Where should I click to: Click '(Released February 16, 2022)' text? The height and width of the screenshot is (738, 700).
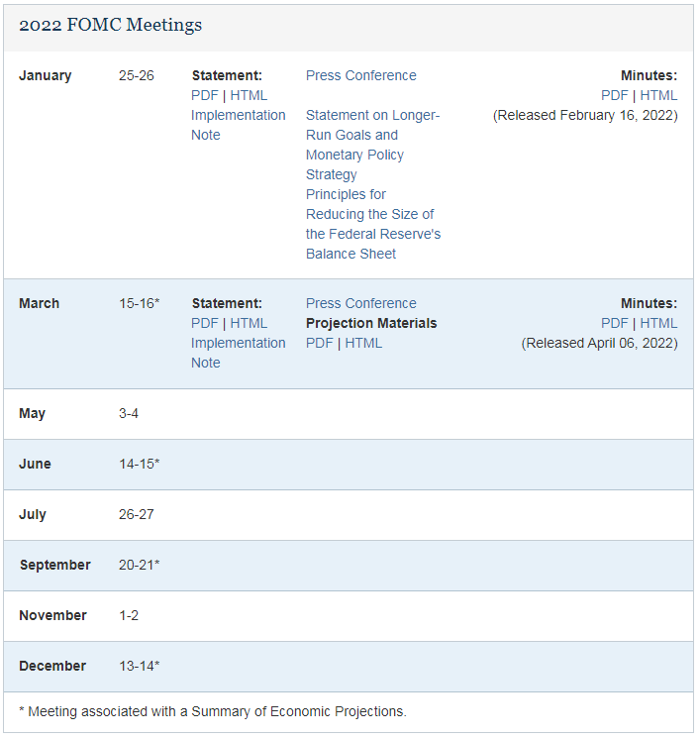pos(585,115)
